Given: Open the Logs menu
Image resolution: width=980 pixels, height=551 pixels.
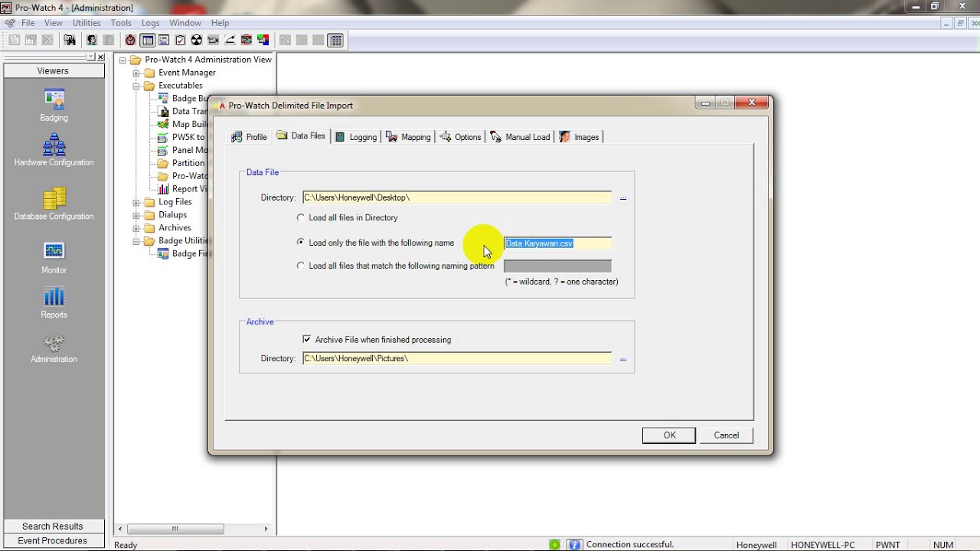Looking at the screenshot, I should (x=151, y=23).
